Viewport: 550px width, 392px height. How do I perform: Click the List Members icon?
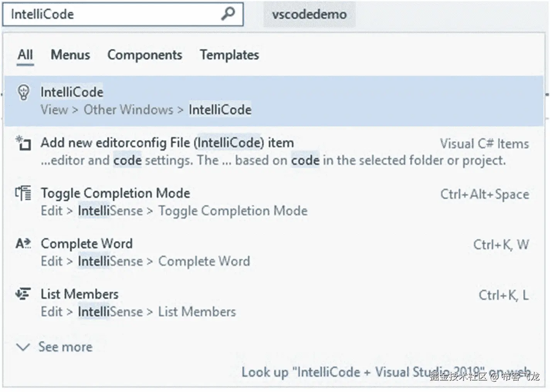coord(23,294)
